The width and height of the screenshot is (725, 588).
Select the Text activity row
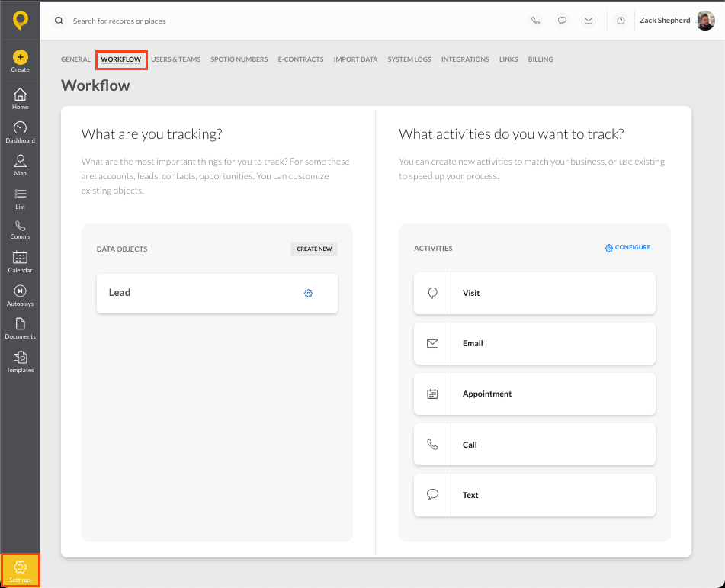pos(535,495)
